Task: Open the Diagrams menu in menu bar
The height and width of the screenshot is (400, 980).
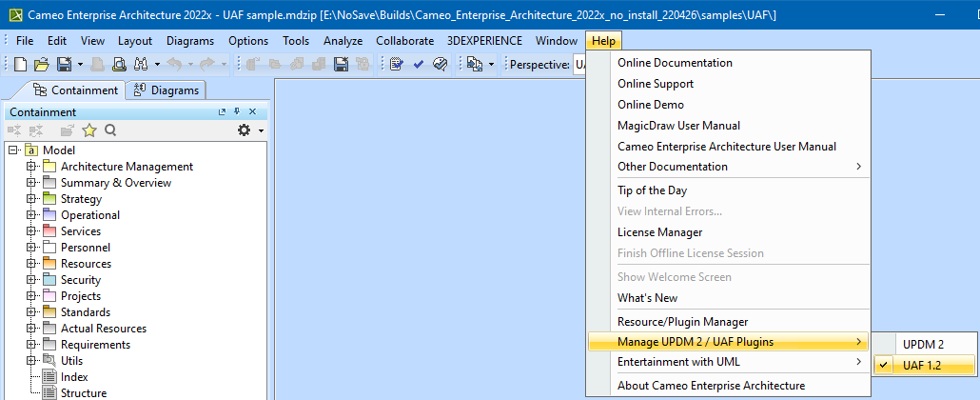Action: click(190, 41)
